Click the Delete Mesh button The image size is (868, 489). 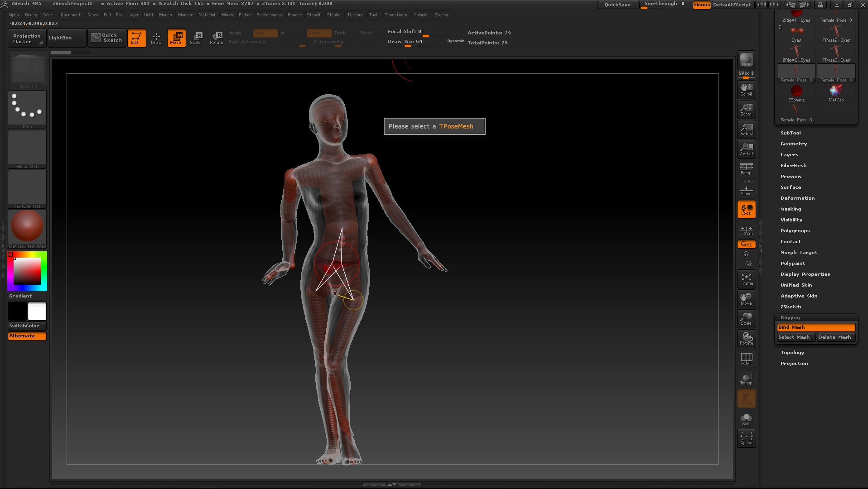tap(836, 337)
